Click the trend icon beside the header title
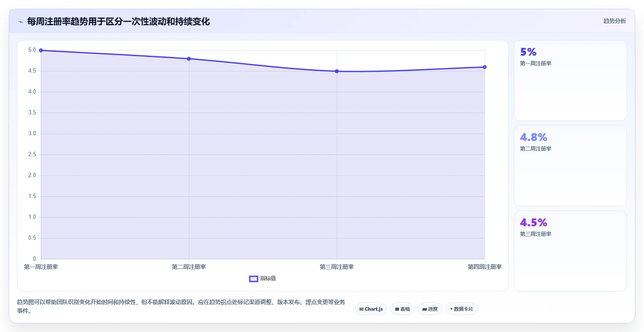This screenshot has width=644, height=332. tap(20, 22)
